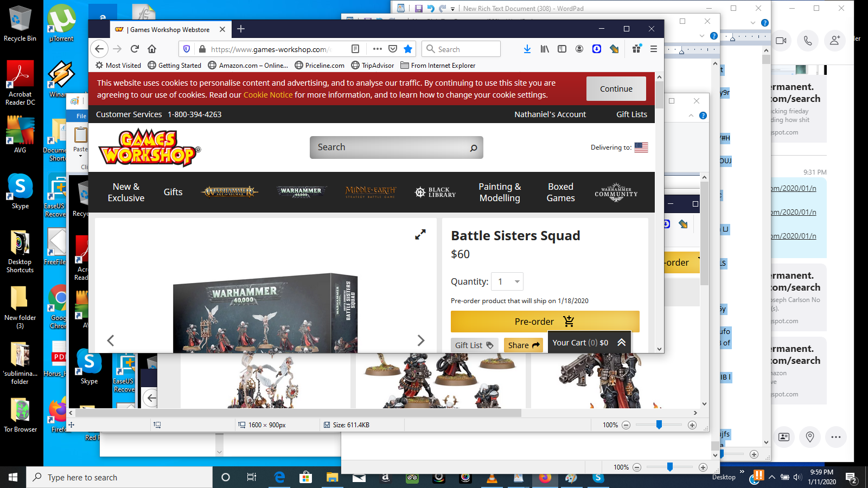868x488 pixels.
Task: Open the Action Center notifications
Action: pyautogui.click(x=851, y=478)
